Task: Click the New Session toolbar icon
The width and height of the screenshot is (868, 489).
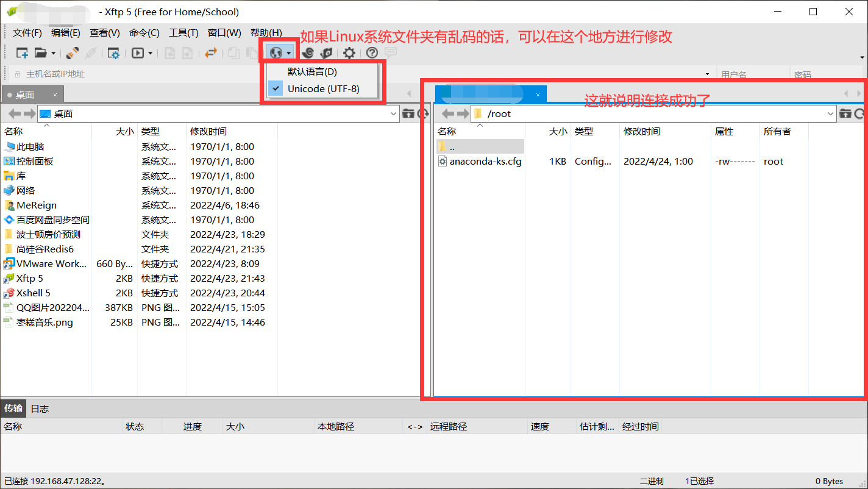Action: coord(22,53)
